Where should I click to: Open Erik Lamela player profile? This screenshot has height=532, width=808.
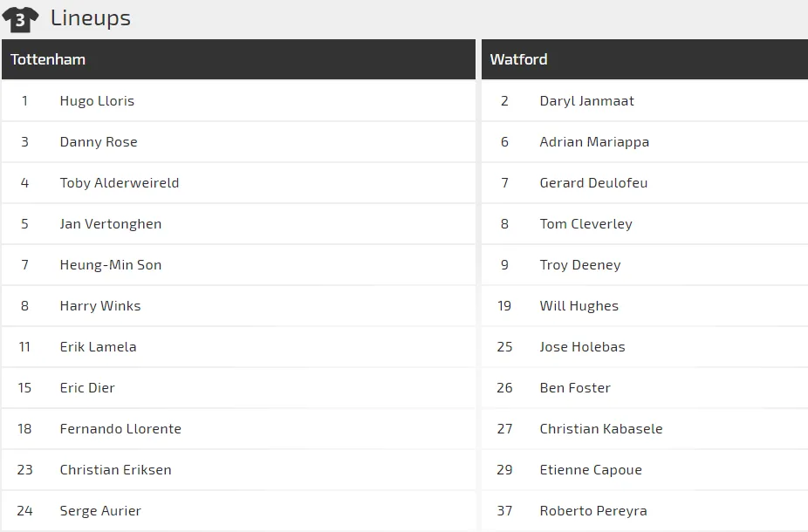pyautogui.click(x=98, y=347)
